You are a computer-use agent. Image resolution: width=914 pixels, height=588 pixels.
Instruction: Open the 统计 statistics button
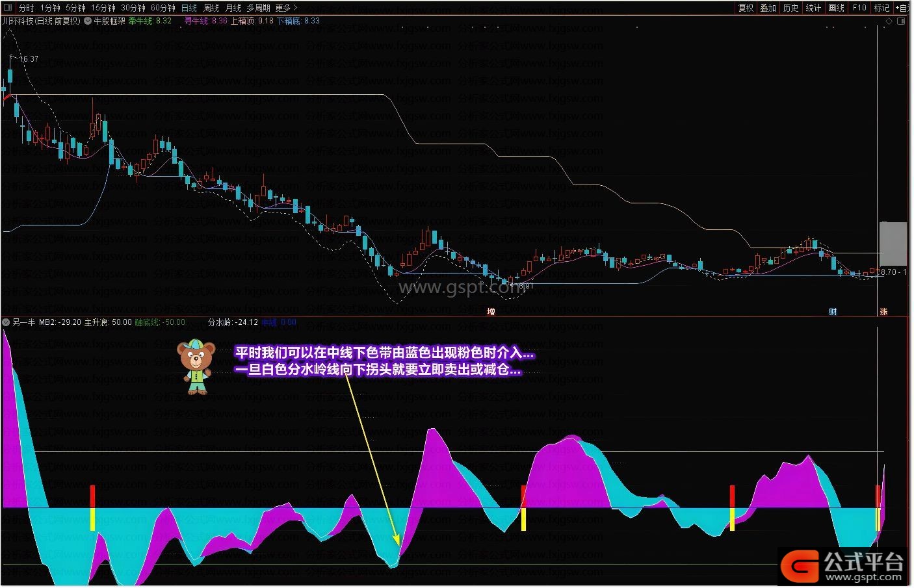coord(814,8)
